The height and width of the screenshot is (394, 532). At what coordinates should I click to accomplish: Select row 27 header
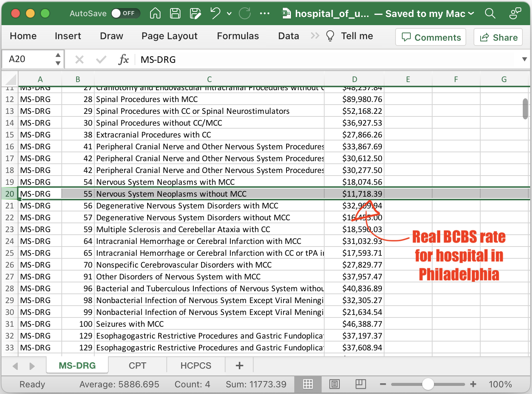(x=10, y=276)
